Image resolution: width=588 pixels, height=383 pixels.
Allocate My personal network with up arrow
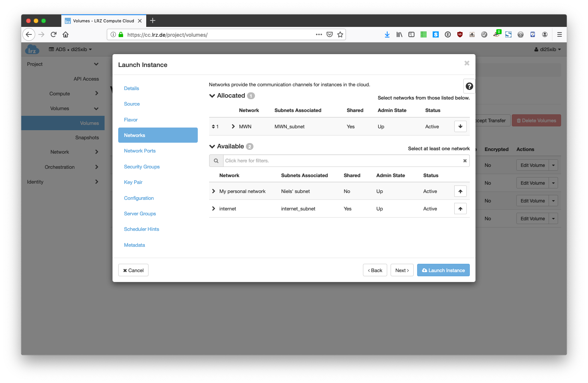[x=460, y=191]
